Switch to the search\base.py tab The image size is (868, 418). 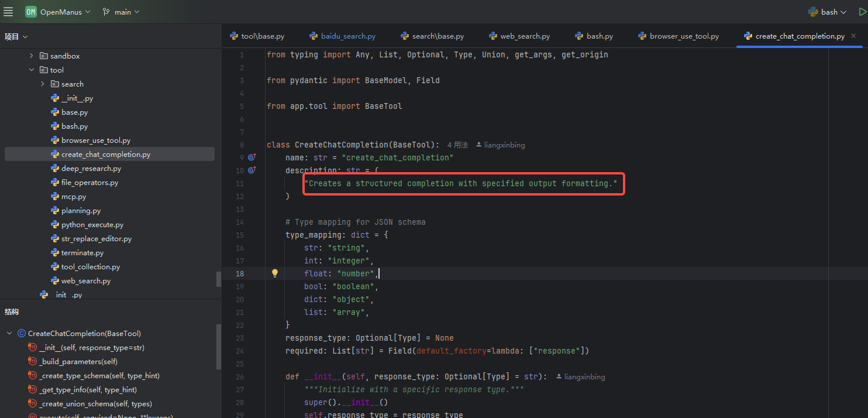(432, 36)
